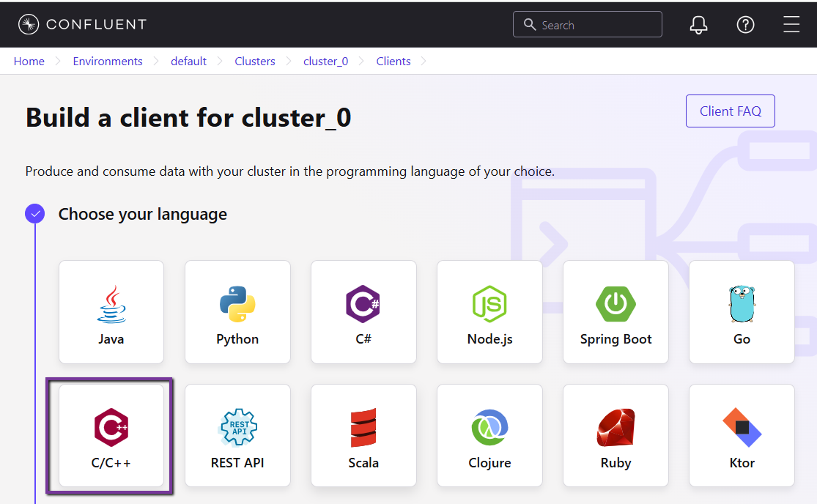Choose the Scala language tile

coord(363,436)
